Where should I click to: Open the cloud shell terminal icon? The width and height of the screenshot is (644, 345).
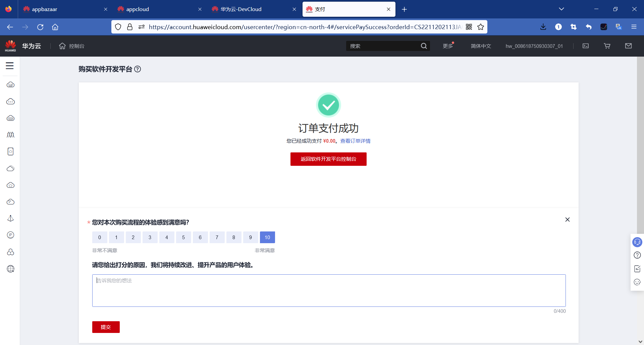[x=586, y=46]
